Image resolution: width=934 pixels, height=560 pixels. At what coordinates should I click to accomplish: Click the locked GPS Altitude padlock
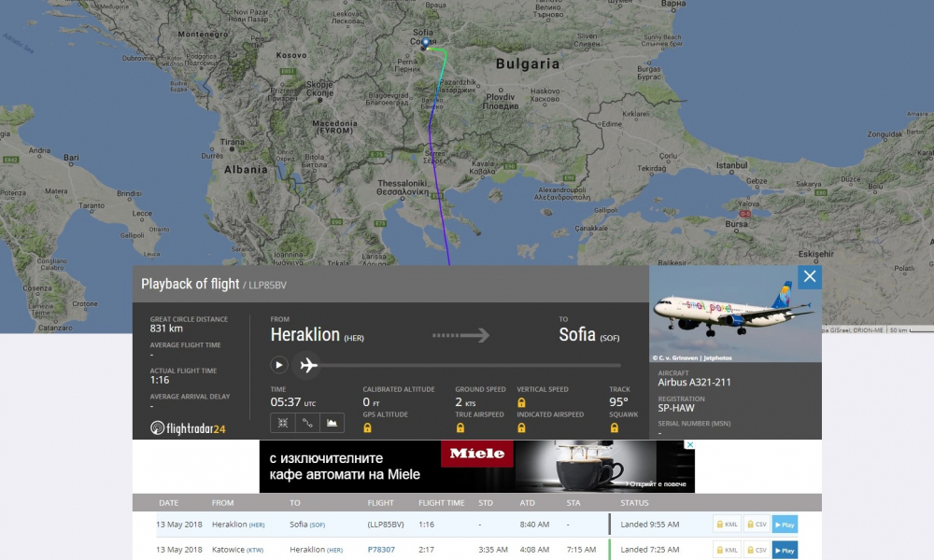point(367,427)
